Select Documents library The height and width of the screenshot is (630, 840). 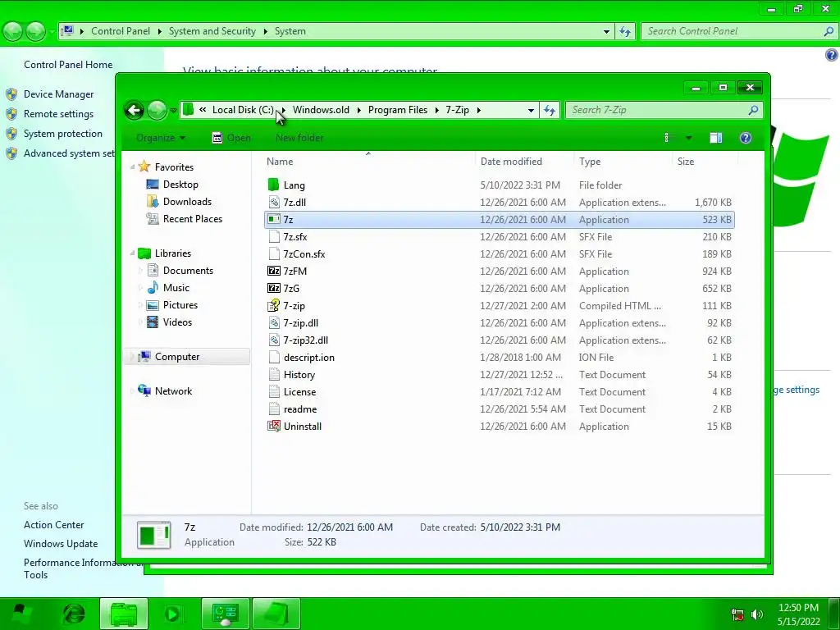tap(188, 271)
